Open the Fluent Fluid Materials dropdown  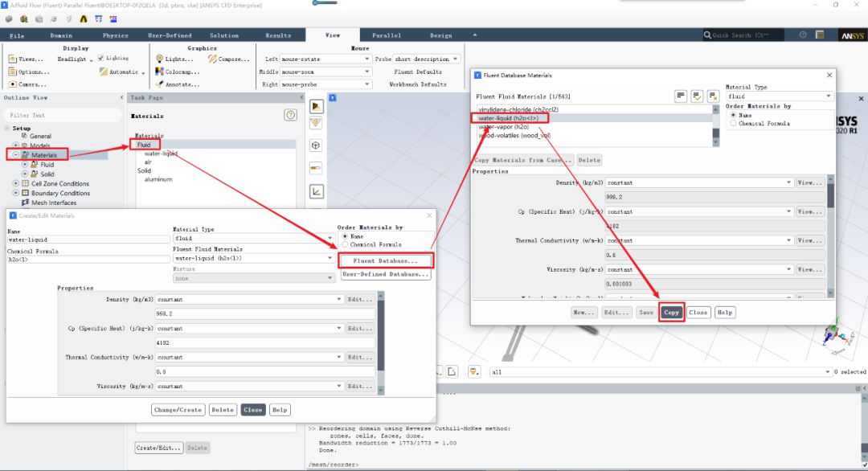(253, 258)
